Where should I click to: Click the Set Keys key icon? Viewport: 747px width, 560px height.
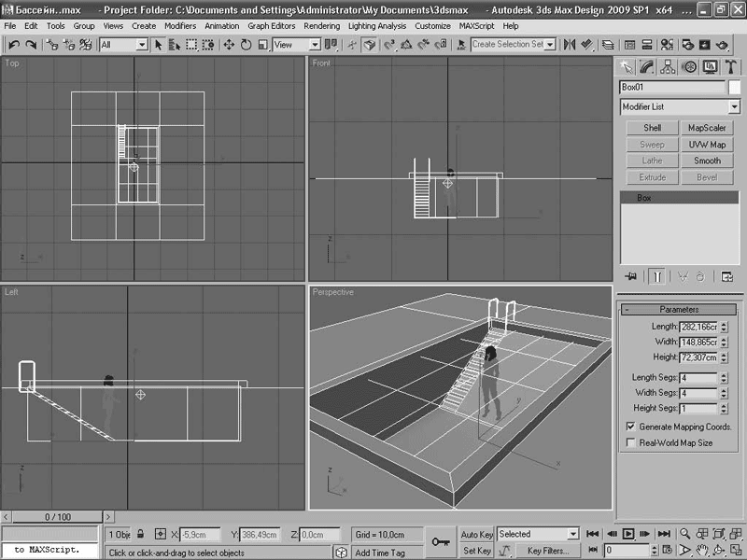click(441, 541)
